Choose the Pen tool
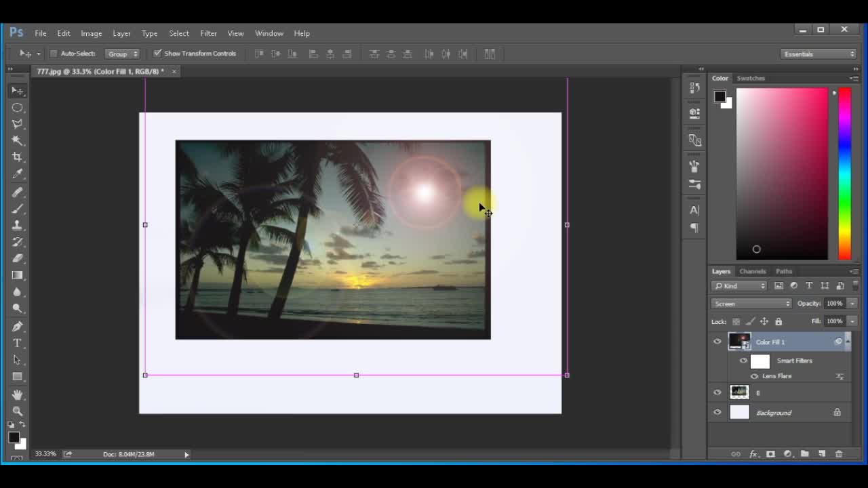Image resolution: width=868 pixels, height=488 pixels. point(17,326)
